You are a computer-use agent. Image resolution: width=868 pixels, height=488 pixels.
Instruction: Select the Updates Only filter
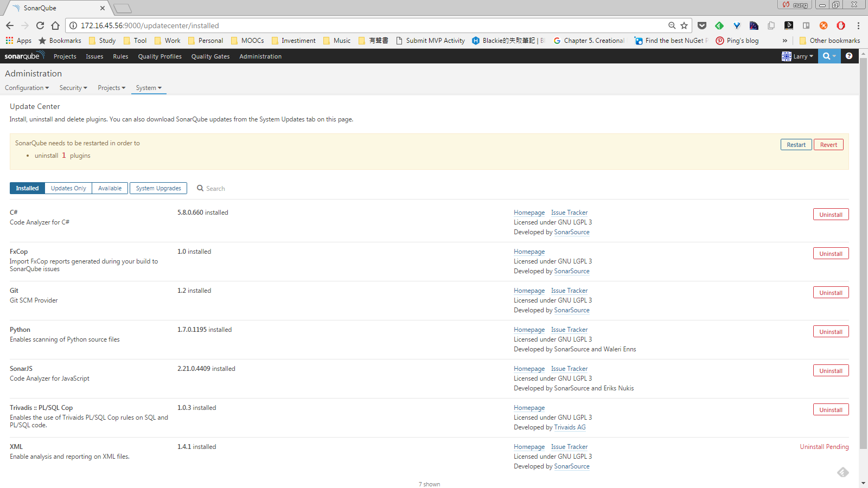pos(68,188)
